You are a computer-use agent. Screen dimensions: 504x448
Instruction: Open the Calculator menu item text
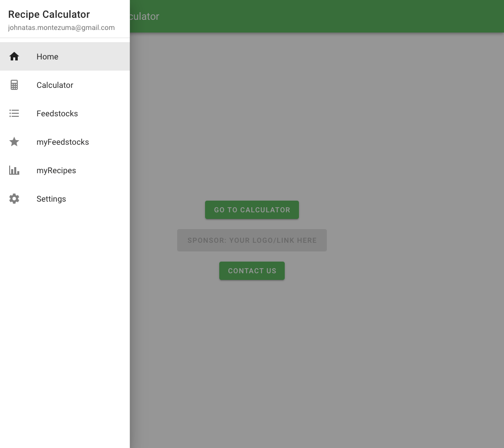55,85
